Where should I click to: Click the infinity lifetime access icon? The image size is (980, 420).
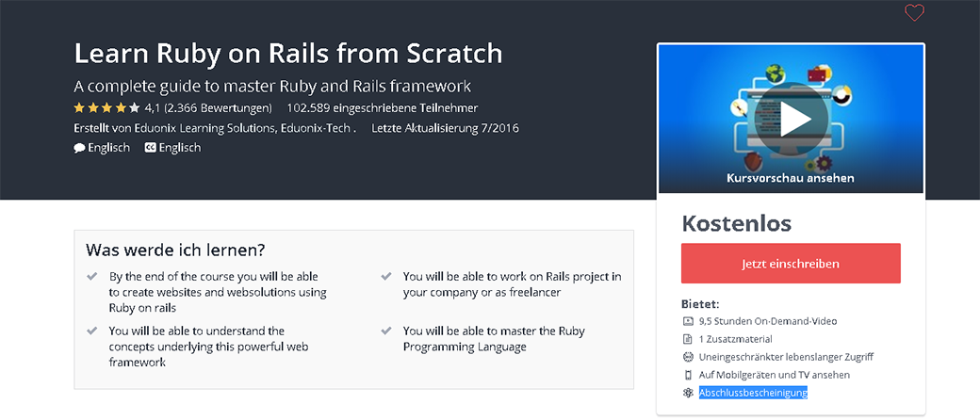(x=688, y=357)
